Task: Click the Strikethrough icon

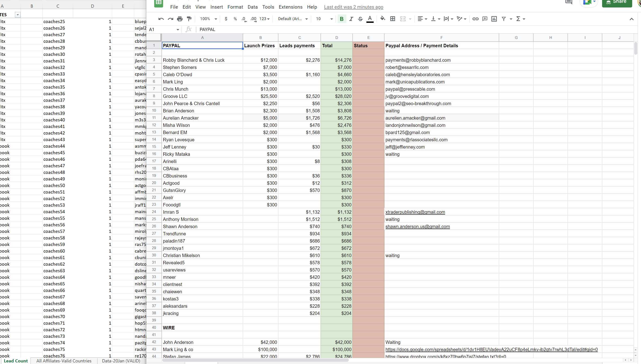Action: point(360,19)
